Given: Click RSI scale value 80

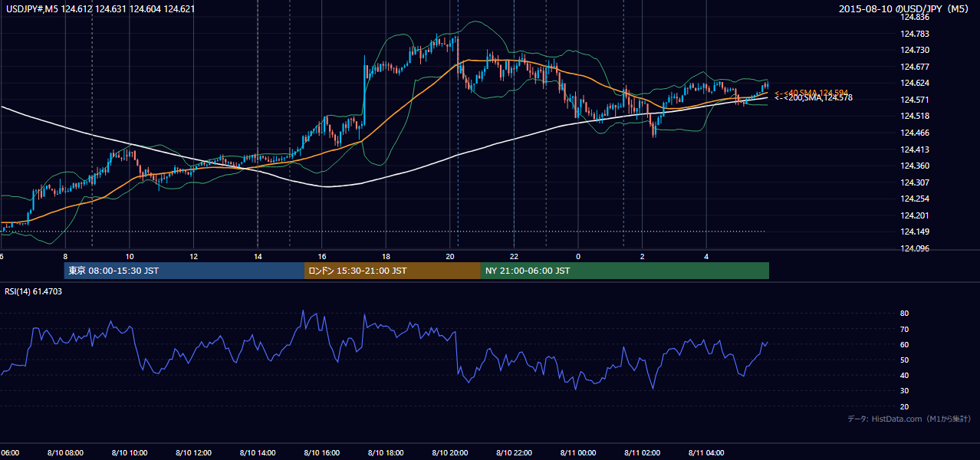Looking at the screenshot, I should pyautogui.click(x=904, y=314).
